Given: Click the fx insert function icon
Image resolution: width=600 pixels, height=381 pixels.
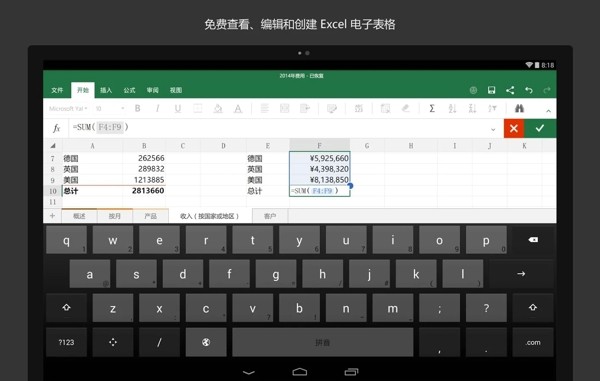Looking at the screenshot, I should pos(57,128).
